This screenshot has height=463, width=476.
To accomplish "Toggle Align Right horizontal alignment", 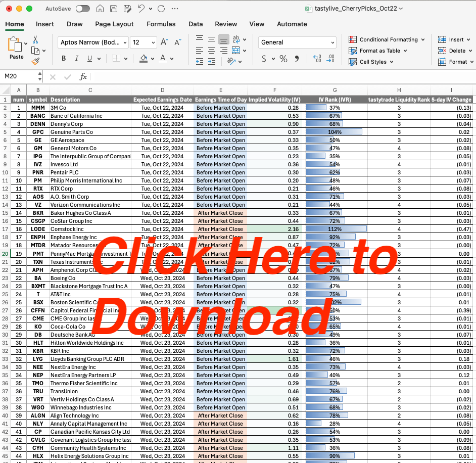I will 224,50.
